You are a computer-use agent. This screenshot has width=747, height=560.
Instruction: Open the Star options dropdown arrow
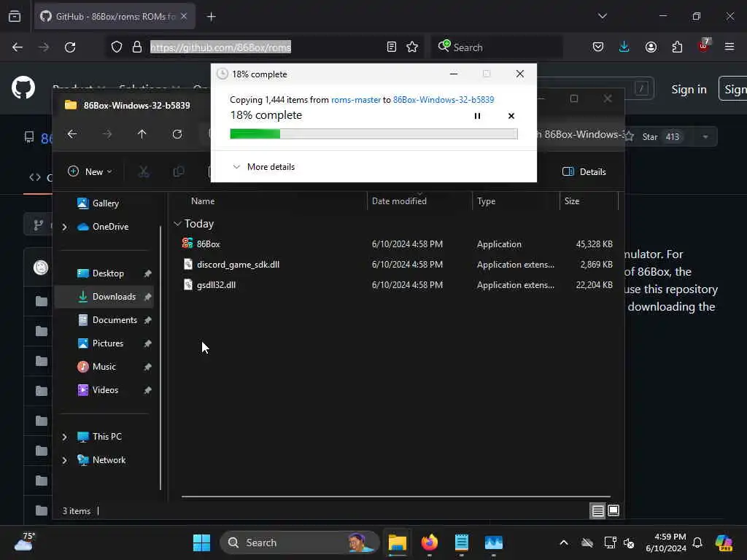(x=705, y=136)
